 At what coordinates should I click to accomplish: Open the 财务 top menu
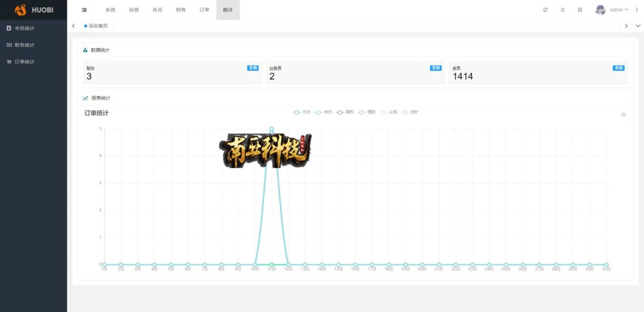[x=180, y=10]
